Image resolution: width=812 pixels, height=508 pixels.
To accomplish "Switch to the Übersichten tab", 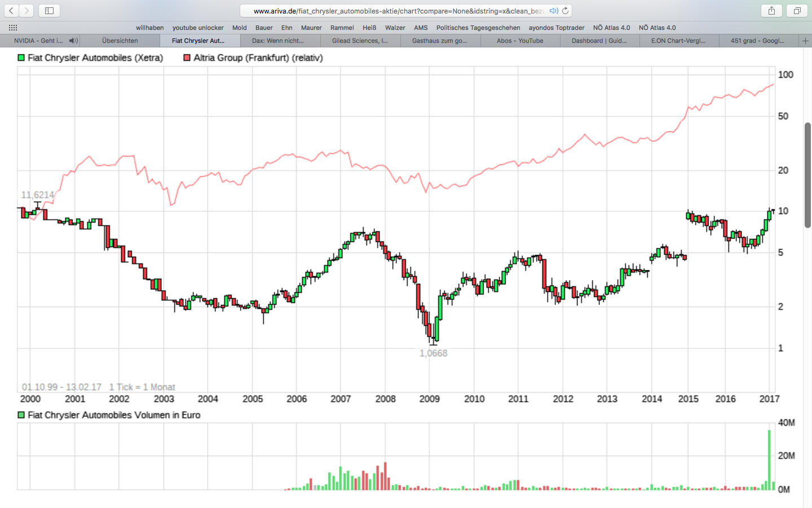I will (x=120, y=41).
